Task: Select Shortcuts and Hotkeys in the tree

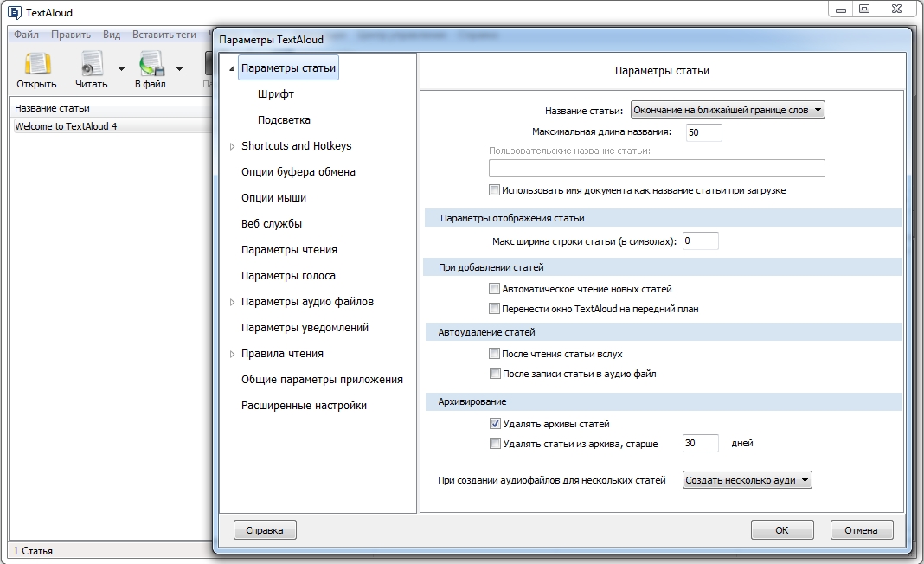Action: point(297,146)
